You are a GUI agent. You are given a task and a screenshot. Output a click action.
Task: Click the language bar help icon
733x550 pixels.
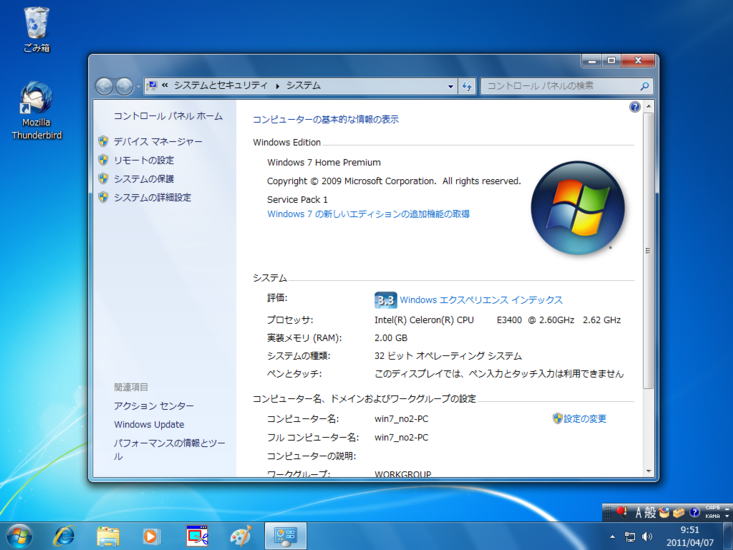point(694,513)
